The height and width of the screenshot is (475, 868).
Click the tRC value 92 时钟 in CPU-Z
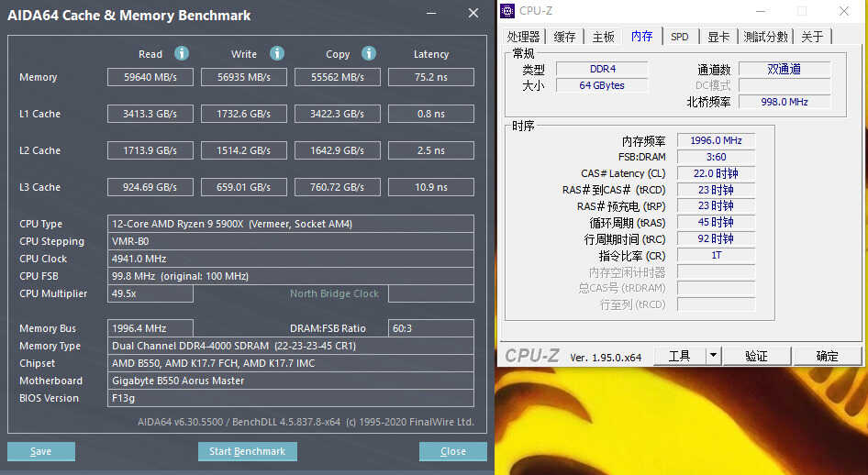(716, 239)
